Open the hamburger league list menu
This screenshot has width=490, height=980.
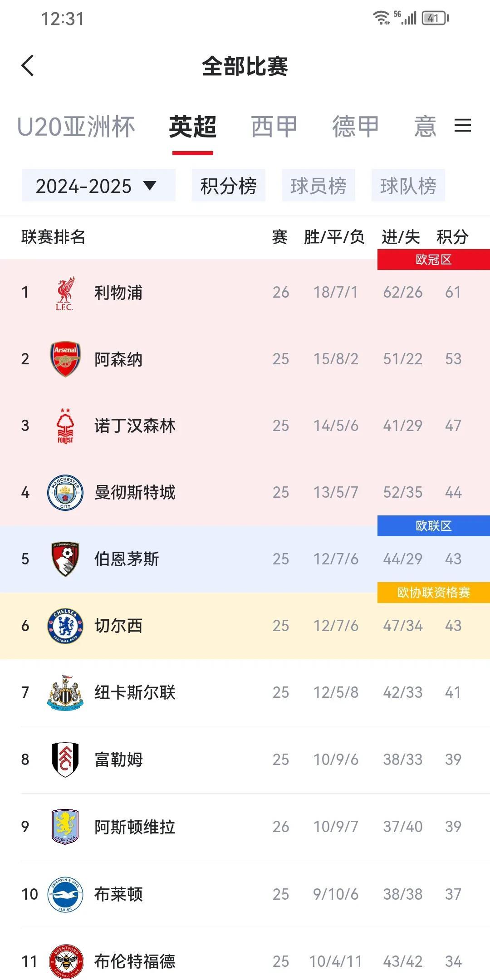462,126
